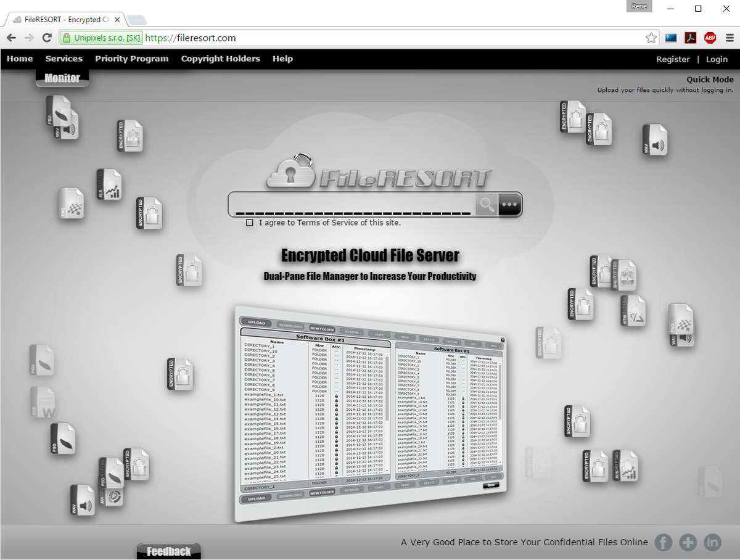Click the magnifying glass search icon

point(486,204)
